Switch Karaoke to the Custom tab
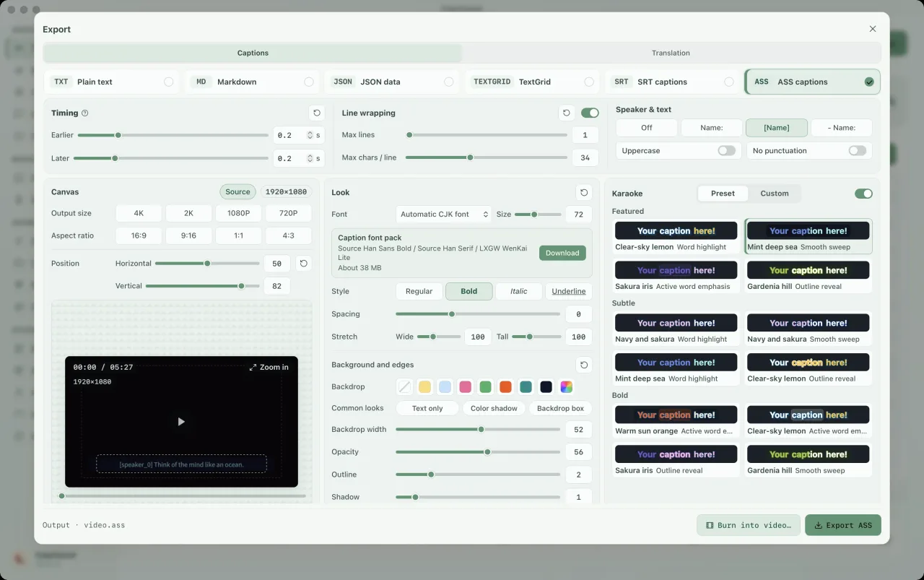This screenshot has width=924, height=580. pyautogui.click(x=775, y=194)
